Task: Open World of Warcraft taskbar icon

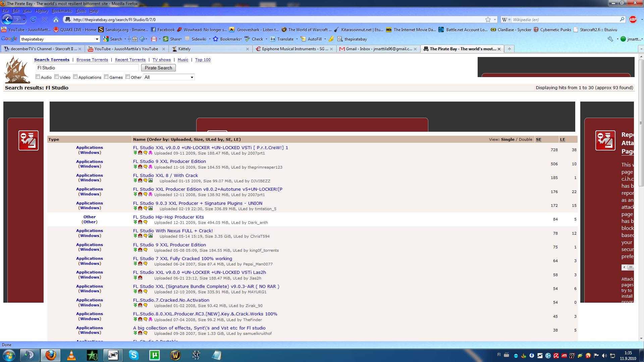Action: pyautogui.click(x=175, y=355)
